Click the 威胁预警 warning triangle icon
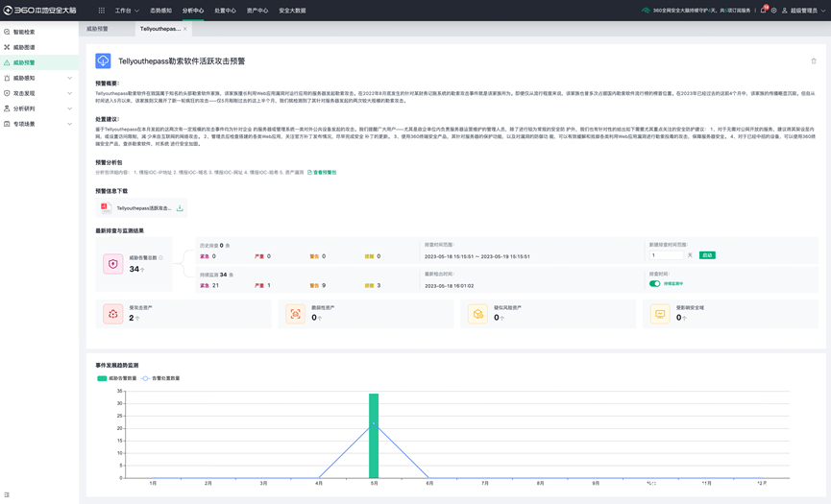831x504 pixels. click(7, 62)
